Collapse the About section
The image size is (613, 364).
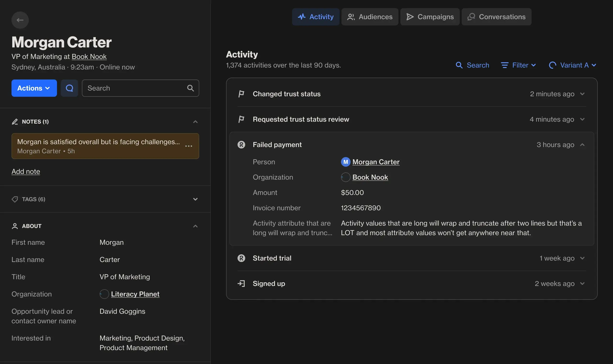(195, 226)
